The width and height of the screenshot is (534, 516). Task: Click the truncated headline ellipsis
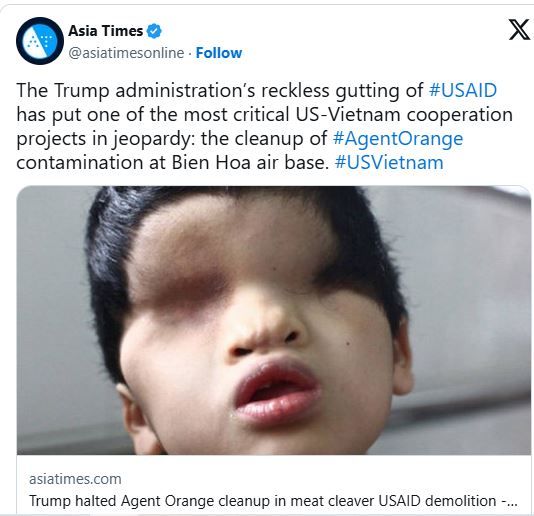(510, 501)
